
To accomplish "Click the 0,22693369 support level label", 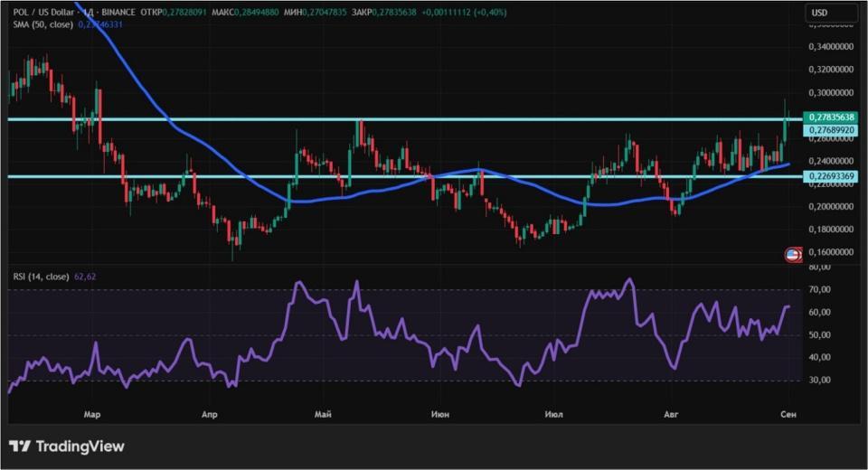I will pyautogui.click(x=831, y=176).
